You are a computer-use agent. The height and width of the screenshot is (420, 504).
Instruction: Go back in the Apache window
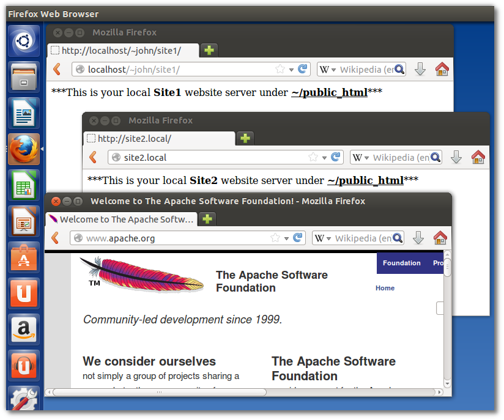[x=55, y=238]
